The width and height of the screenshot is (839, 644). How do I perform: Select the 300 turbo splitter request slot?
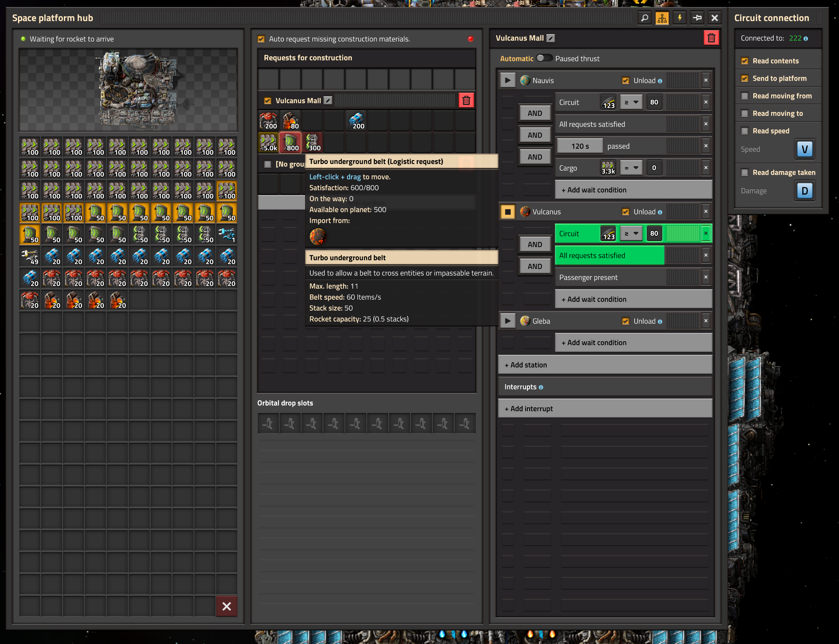pos(312,143)
